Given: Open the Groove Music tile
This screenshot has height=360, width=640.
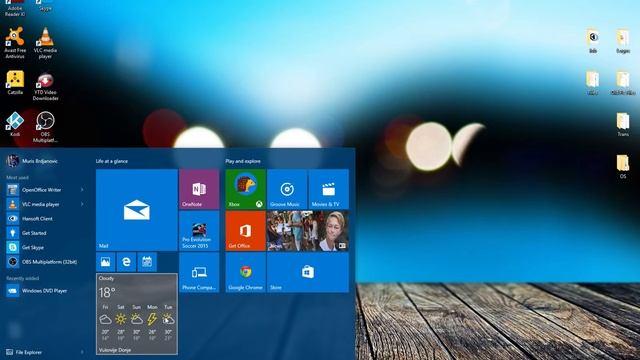Looking at the screenshot, I should coord(287,189).
